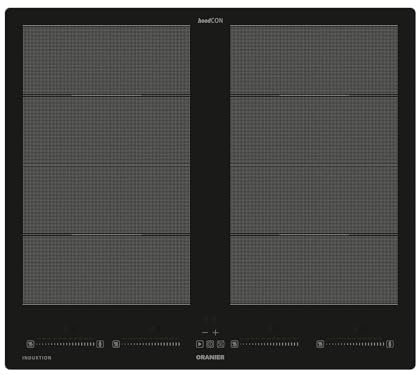Tap the far-right zone selector icon

[x=320, y=344]
